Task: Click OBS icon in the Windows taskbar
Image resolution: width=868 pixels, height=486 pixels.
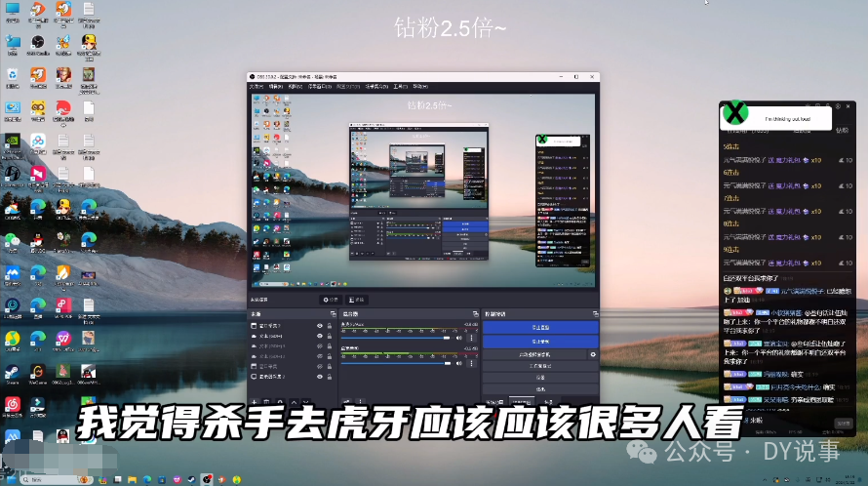Action: (207, 479)
